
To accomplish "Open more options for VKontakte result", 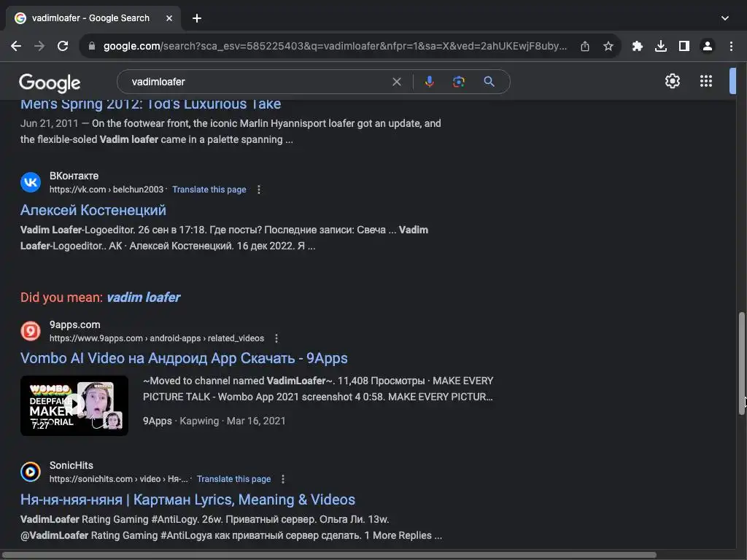I will tap(259, 190).
